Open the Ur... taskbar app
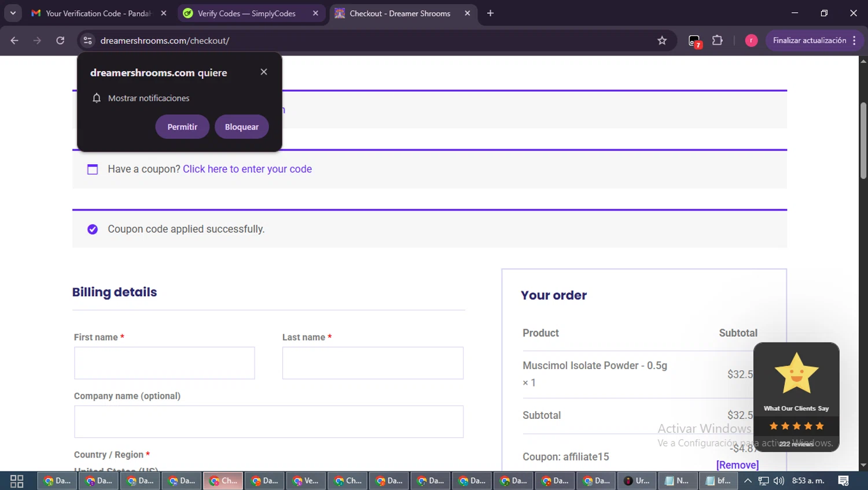The image size is (868, 490). point(637,481)
